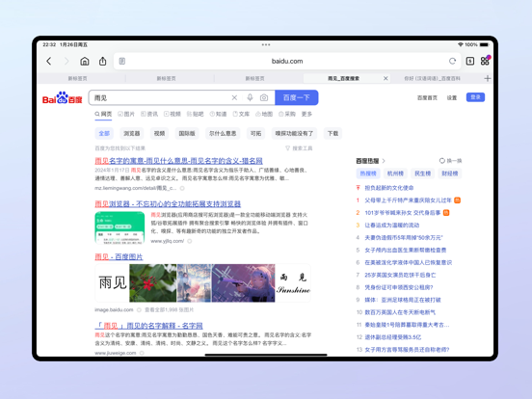Select the 知道 search category
The image size is (532, 399).
coord(218,114)
